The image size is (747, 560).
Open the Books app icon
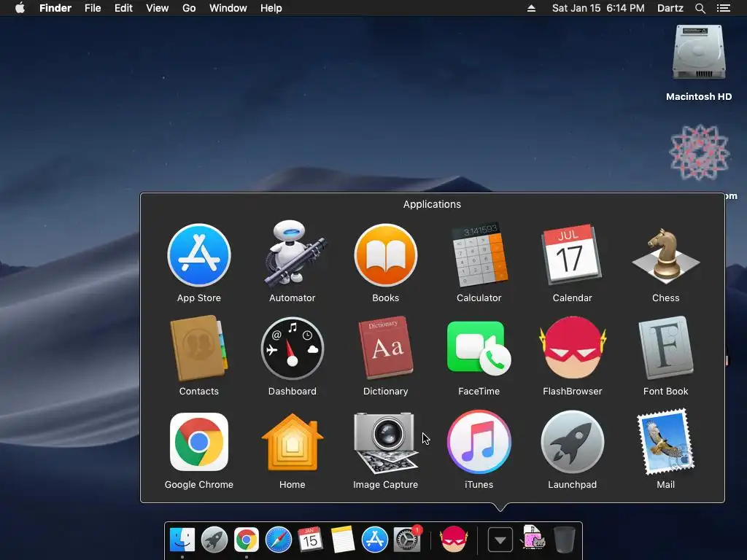[386, 256]
